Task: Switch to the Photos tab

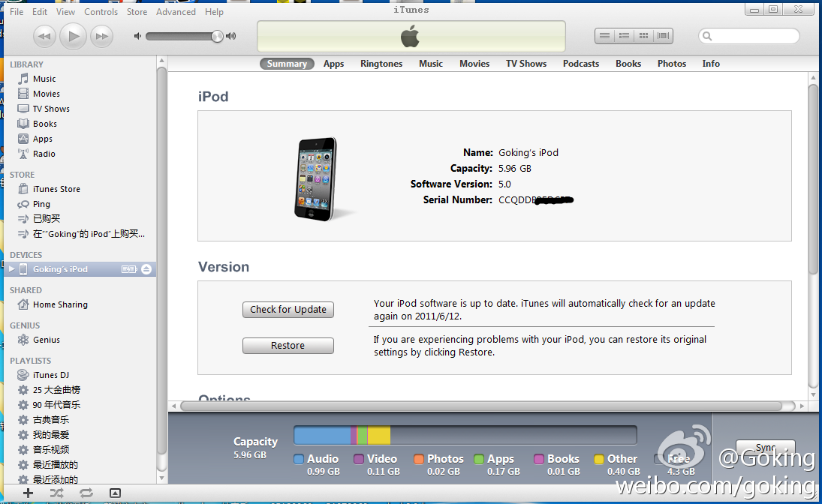Action: 672,64
